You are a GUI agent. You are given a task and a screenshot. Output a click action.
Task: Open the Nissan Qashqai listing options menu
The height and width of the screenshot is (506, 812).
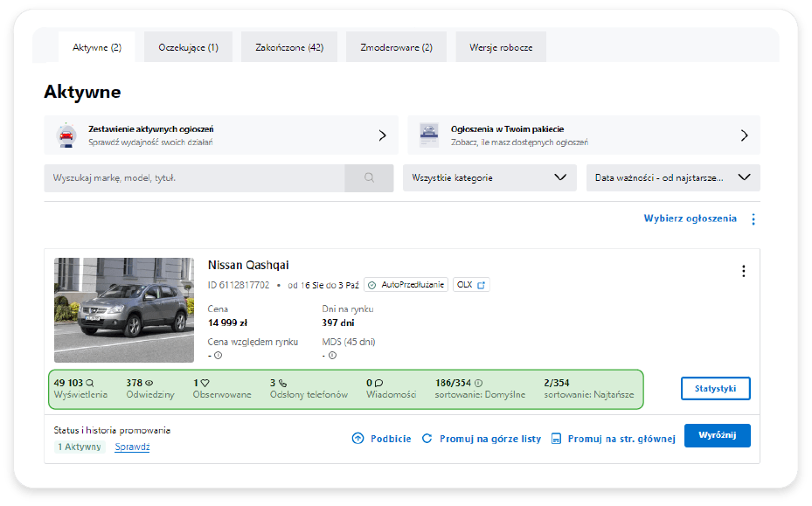[x=743, y=271]
